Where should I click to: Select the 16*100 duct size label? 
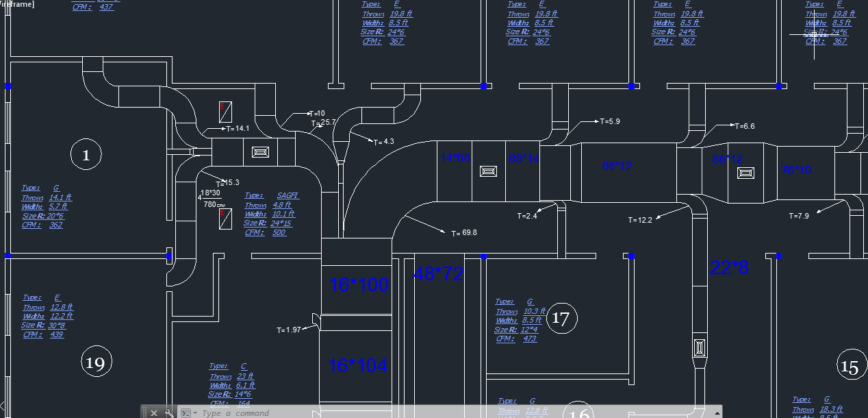tap(359, 284)
